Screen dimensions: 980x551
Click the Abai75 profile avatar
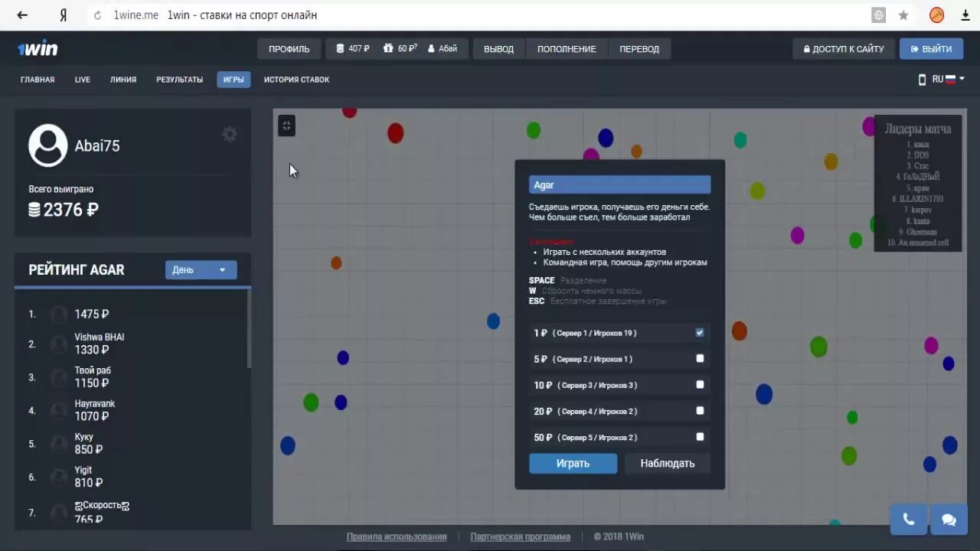(x=47, y=145)
